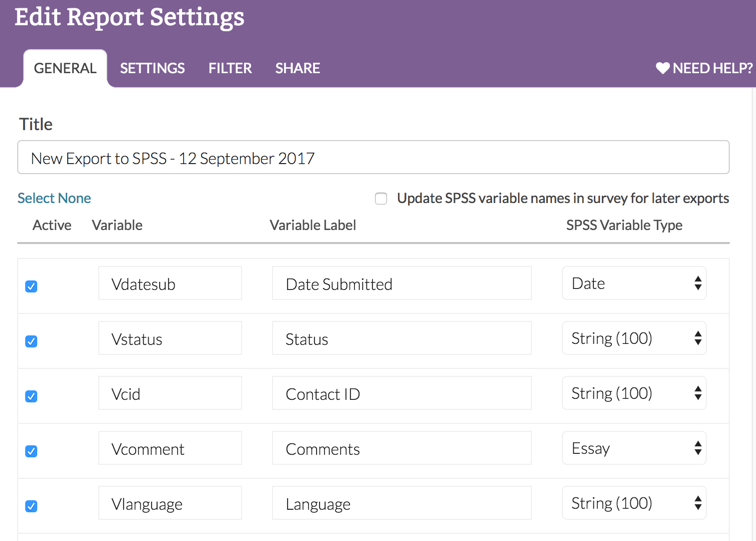
Task: Open the General tab
Action: 65,68
